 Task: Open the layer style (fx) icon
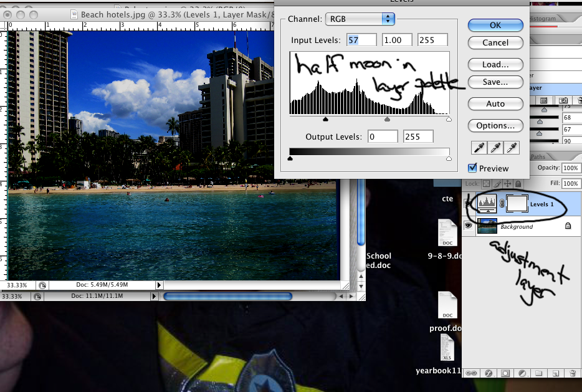488,373
